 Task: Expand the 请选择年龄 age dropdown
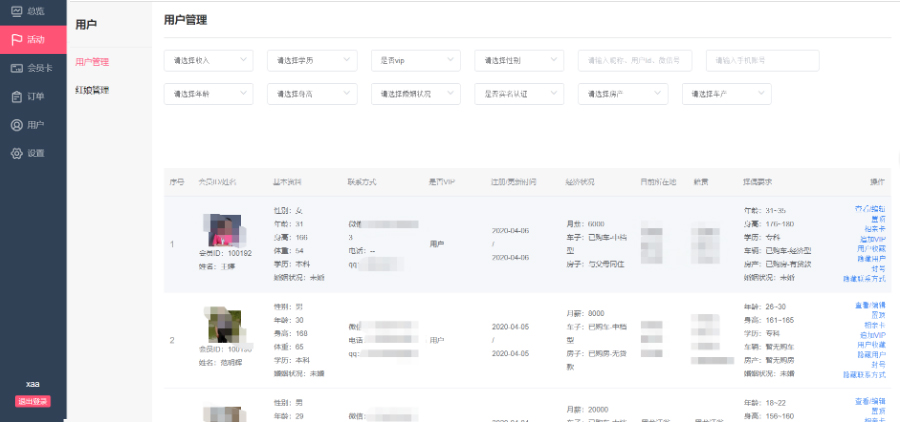208,94
